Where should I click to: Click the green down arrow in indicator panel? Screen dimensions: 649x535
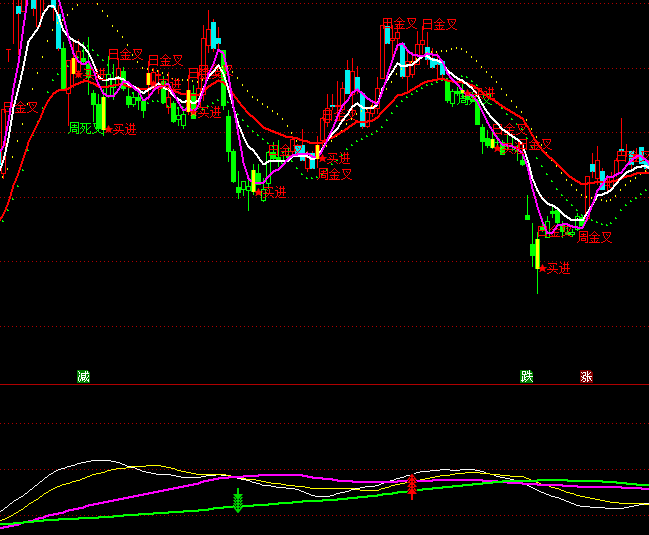click(x=238, y=501)
